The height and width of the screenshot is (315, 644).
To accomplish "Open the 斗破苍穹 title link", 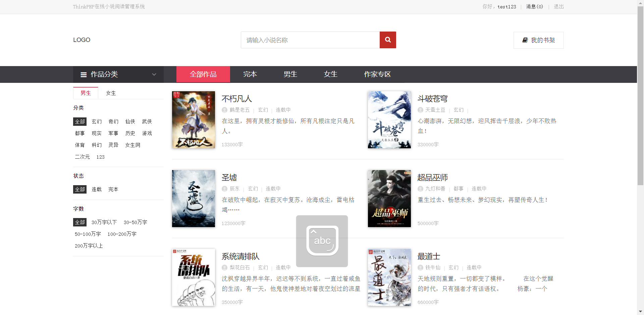I will [x=433, y=99].
